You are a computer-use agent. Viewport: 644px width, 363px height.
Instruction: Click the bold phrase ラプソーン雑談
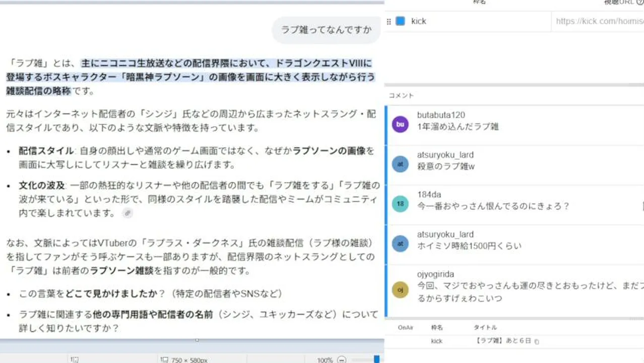[121, 271]
